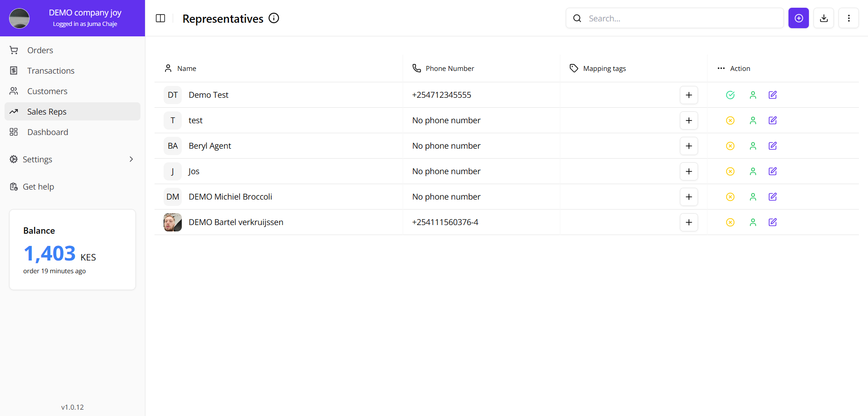868x416 pixels.
Task: Edit the Demo Test representative
Action: [773, 95]
